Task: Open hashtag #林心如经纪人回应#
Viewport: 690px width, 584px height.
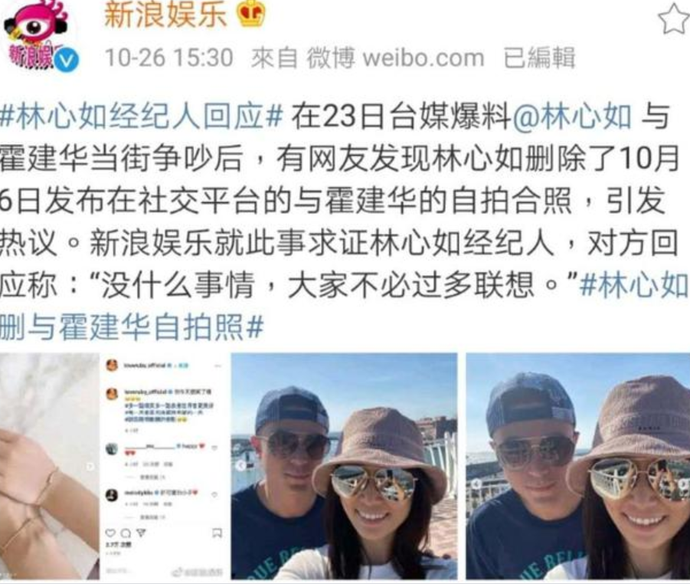Action: 141,117
